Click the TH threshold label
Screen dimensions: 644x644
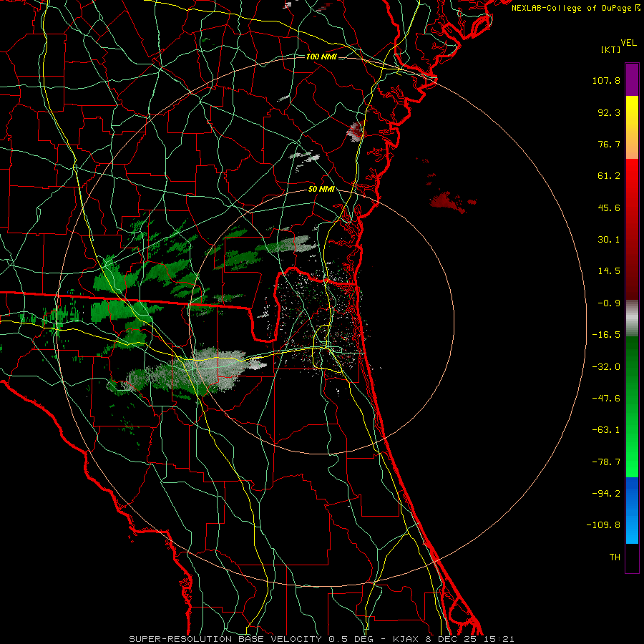click(x=615, y=557)
